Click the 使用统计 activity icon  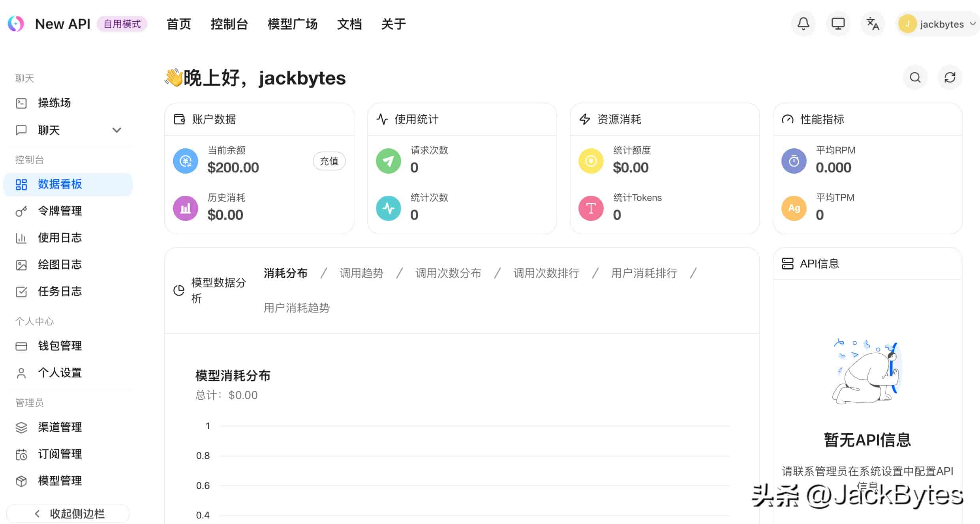[x=382, y=119]
